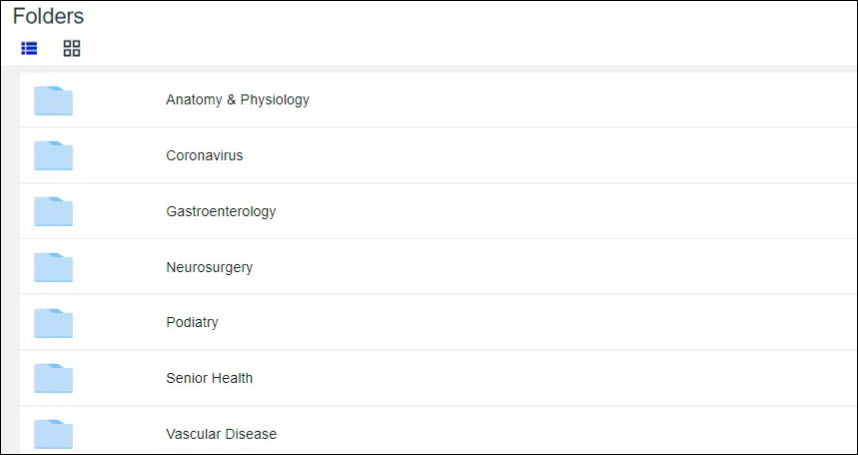Image resolution: width=858 pixels, height=455 pixels.
Task: Click the Gastroenterology folder icon
Action: point(53,212)
